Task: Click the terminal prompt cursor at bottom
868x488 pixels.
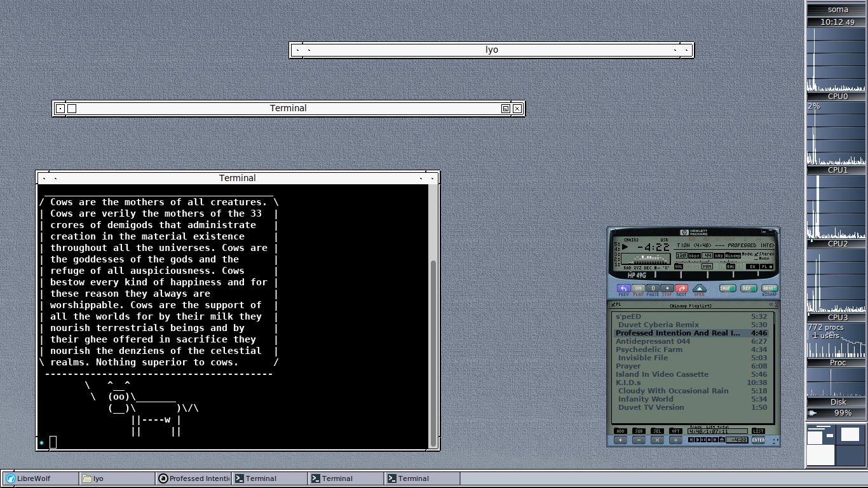Action: (x=53, y=442)
